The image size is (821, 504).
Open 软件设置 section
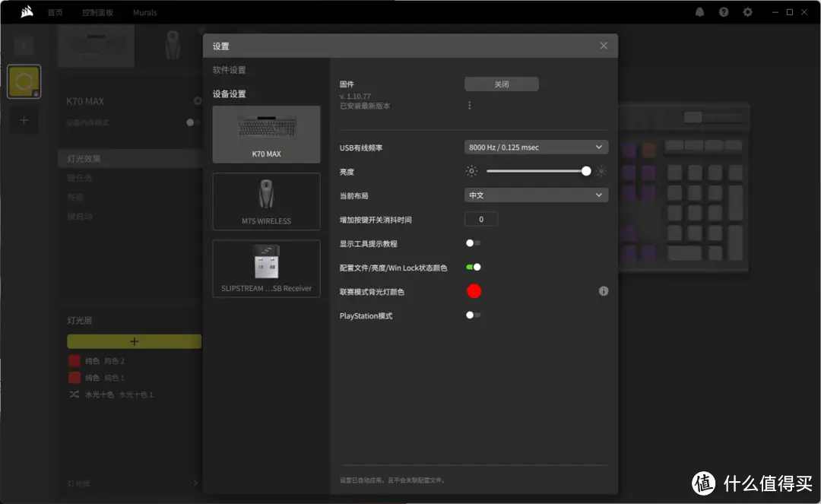pyautogui.click(x=229, y=70)
